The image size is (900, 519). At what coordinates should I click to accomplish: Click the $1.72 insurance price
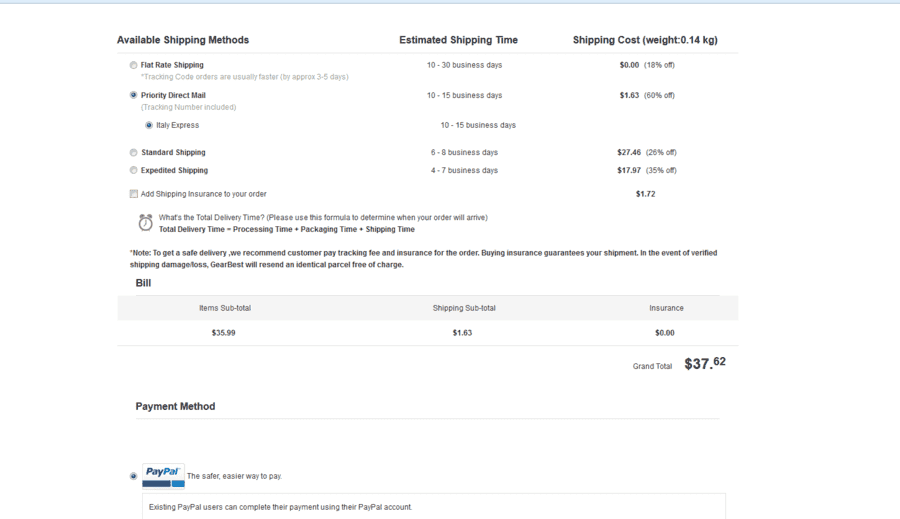(x=646, y=194)
